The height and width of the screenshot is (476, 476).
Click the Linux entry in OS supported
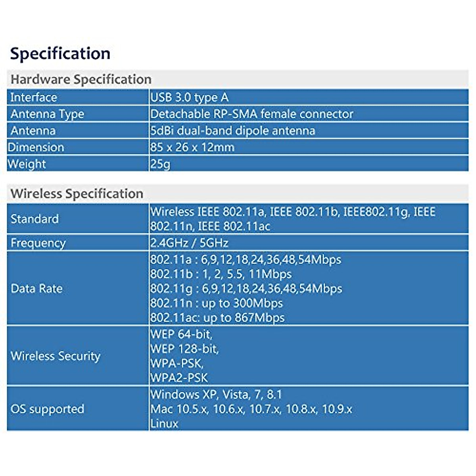click(x=164, y=424)
